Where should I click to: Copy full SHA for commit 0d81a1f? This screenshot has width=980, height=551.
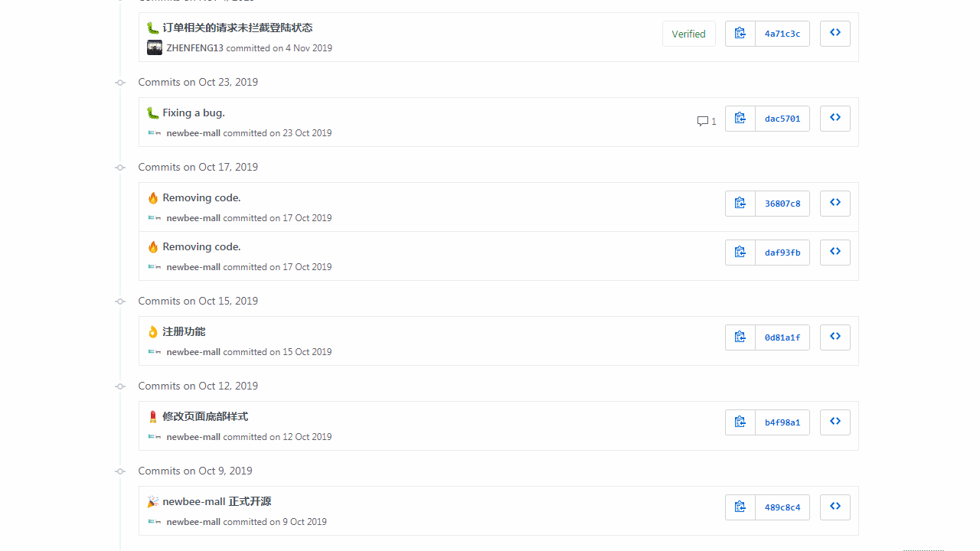pos(740,337)
